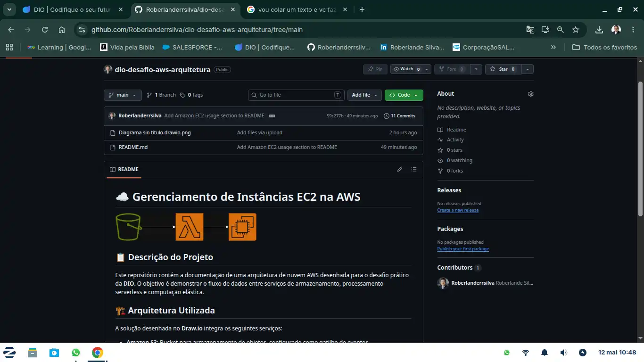Go back to the previous page
Screen dimensions: 644x362
click(11, 30)
